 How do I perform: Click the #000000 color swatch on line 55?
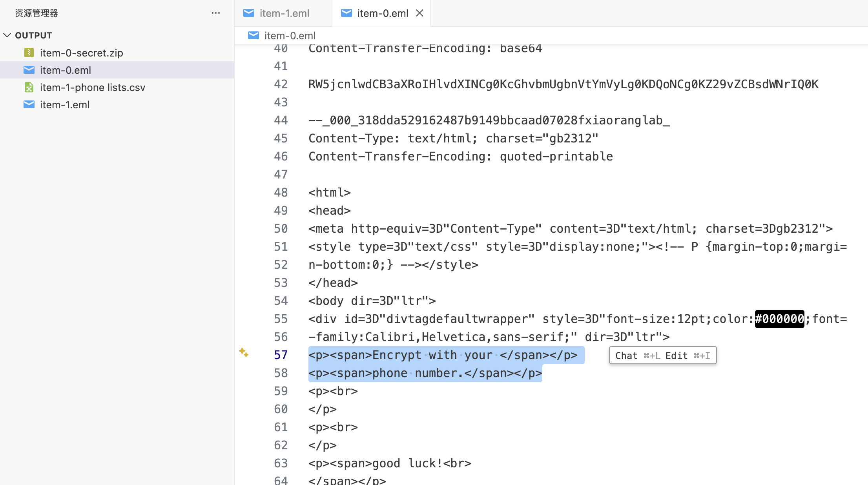(x=779, y=319)
